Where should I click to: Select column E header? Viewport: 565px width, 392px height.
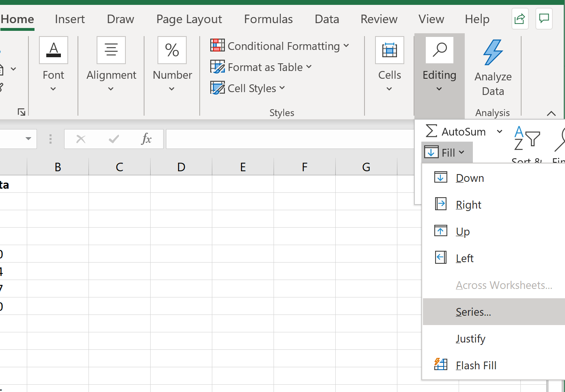243,167
